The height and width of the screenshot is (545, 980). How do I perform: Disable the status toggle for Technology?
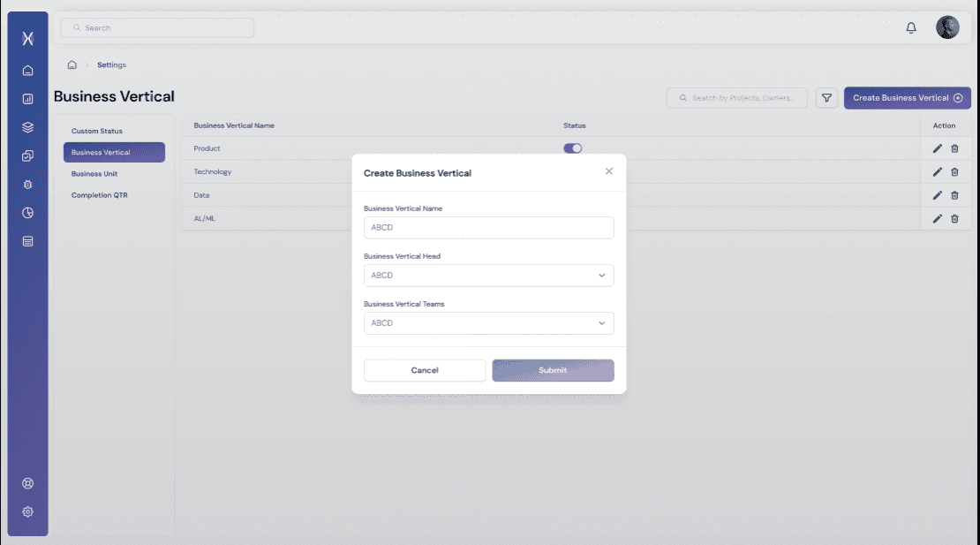pyautogui.click(x=572, y=171)
